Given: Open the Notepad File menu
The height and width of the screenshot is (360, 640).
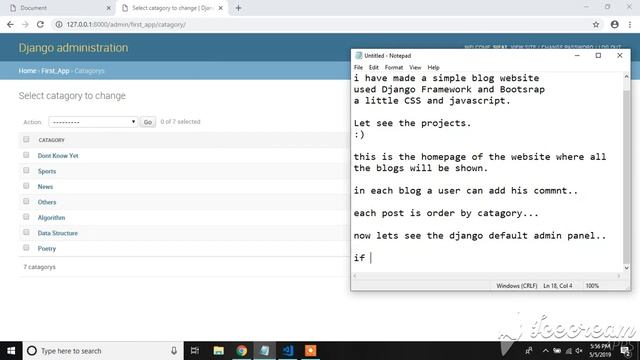Looking at the screenshot, I should (x=358, y=67).
